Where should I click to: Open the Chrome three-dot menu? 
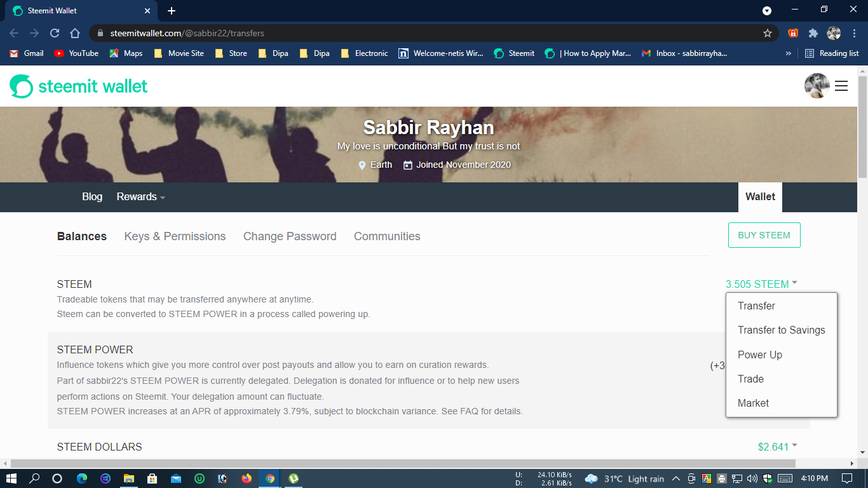pyautogui.click(x=855, y=33)
